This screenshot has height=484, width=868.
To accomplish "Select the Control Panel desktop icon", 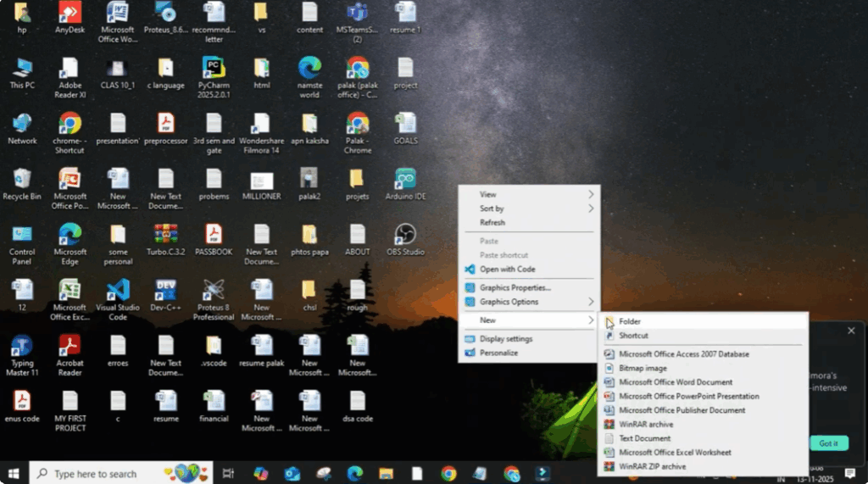I will tap(22, 243).
